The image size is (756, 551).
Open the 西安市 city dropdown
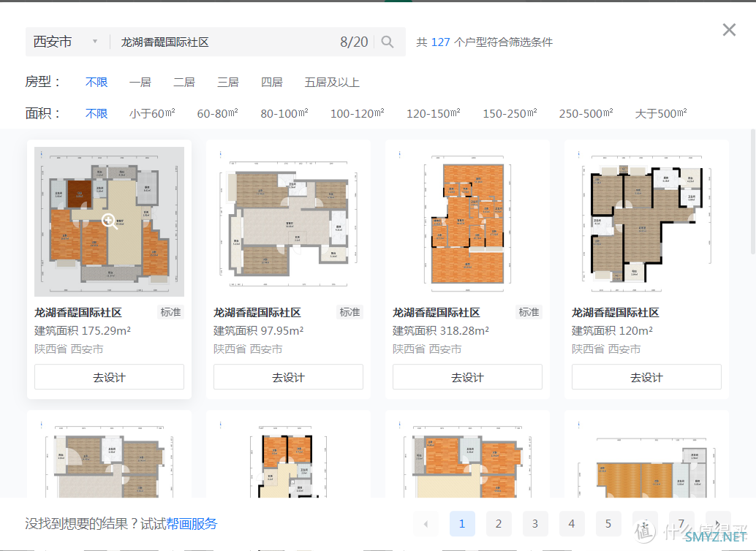tap(65, 42)
